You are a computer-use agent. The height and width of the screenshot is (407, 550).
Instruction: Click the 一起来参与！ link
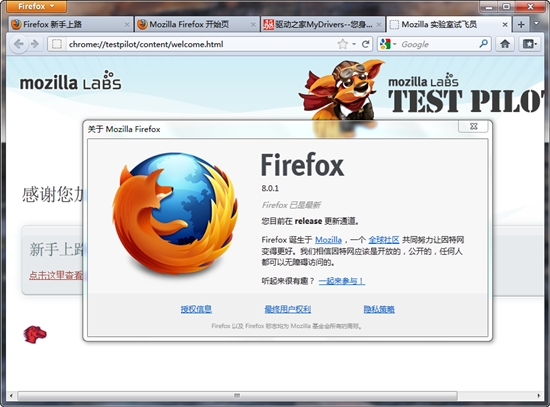click(342, 281)
